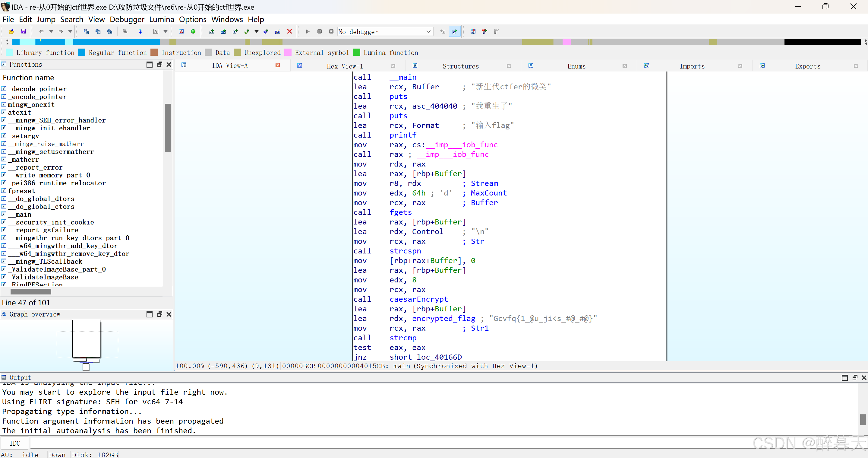Click the red X delete icon in toolbar
Screen dimensions: 868x458
289,31
